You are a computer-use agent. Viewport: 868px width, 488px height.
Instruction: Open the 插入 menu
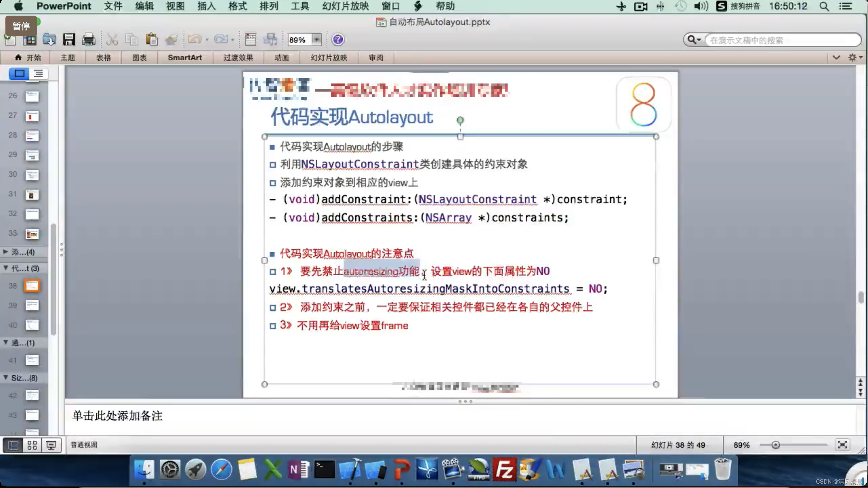click(206, 6)
